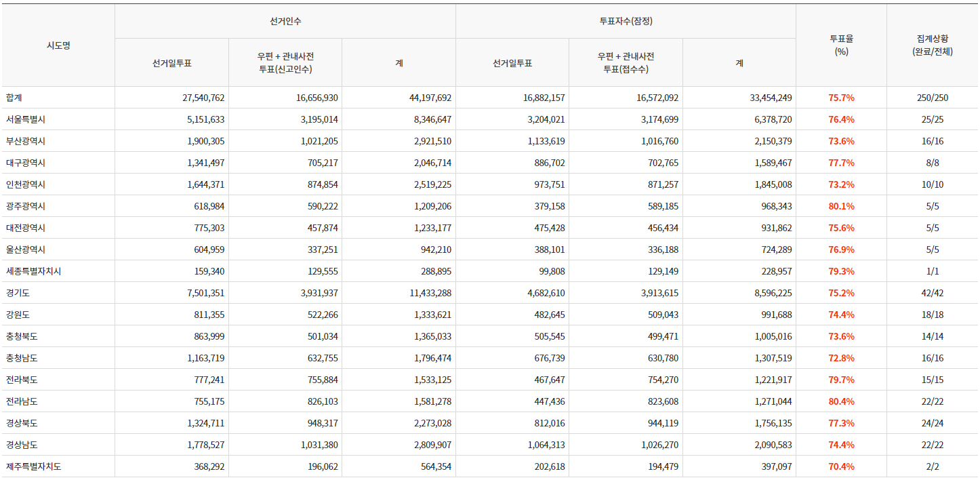The image size is (980, 480).
Task: Click the 경기도 row label
Action: click(18, 293)
